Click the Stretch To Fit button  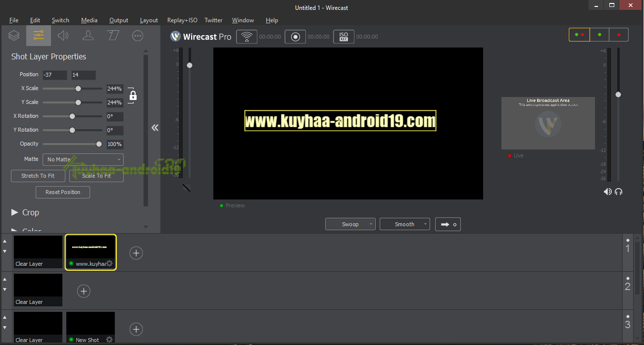click(38, 176)
